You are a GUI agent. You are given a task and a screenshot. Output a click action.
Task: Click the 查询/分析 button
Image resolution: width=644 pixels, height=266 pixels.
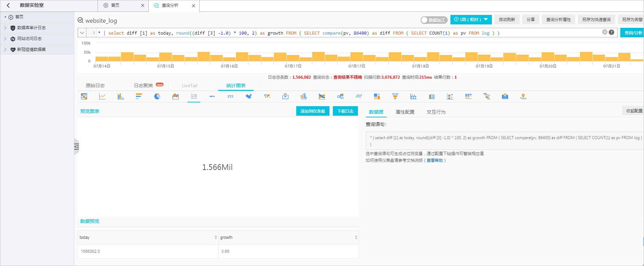coord(632,33)
